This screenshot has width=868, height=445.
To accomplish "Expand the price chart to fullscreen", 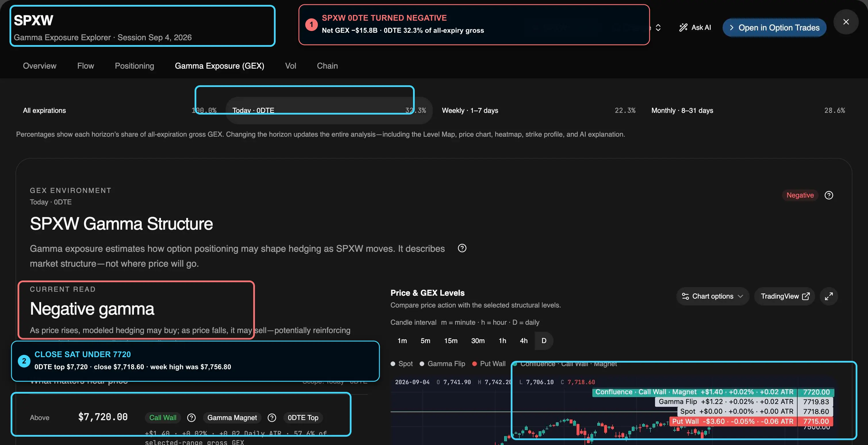I will pos(829,296).
